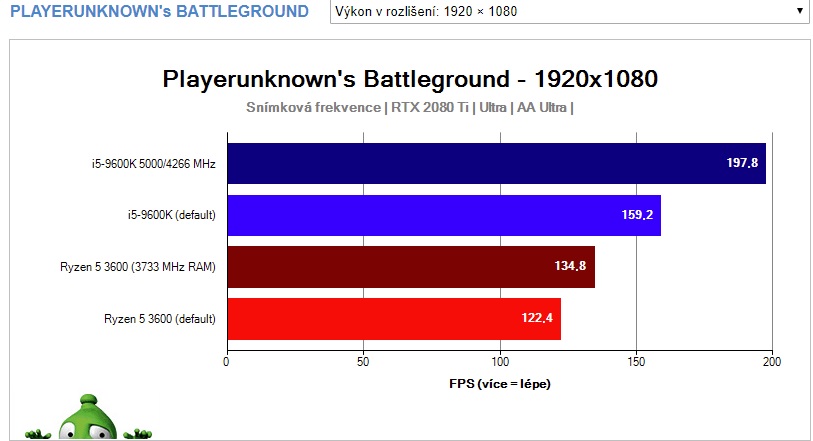Click the axis title FPS (více = lépe)

(x=500, y=384)
